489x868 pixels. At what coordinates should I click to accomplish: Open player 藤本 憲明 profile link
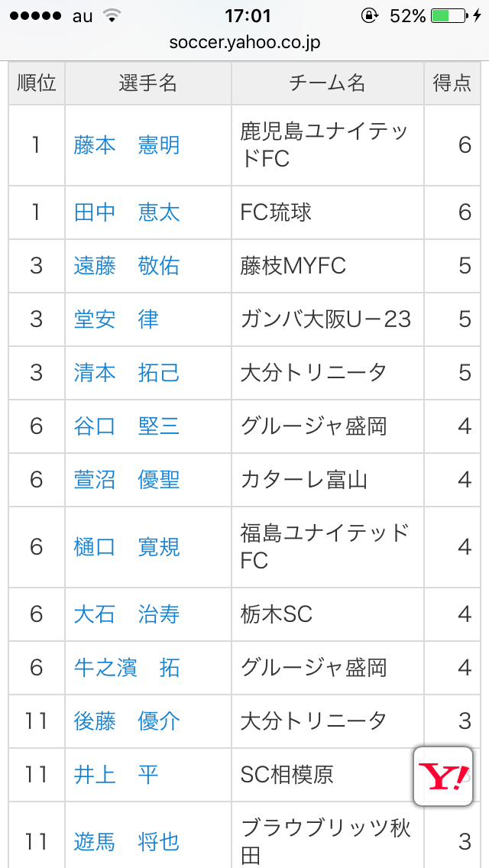coord(127,145)
